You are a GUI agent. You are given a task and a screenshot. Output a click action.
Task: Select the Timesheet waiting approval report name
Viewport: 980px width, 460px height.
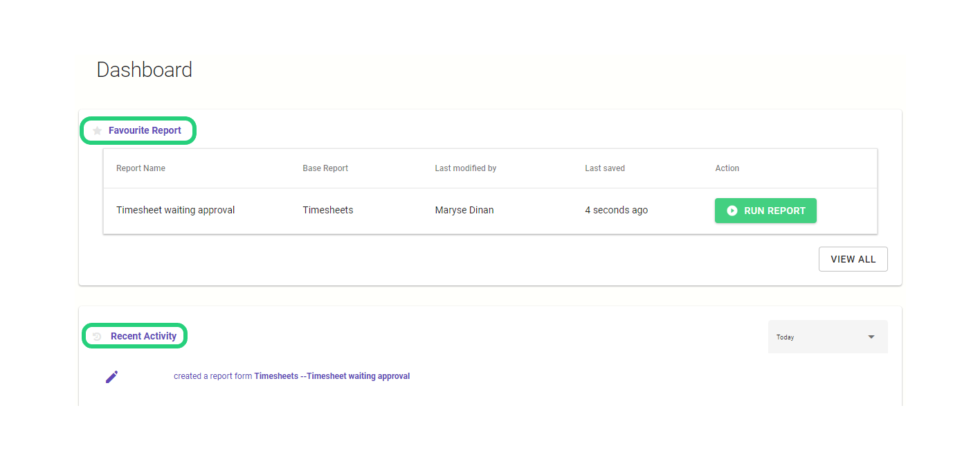(x=176, y=210)
